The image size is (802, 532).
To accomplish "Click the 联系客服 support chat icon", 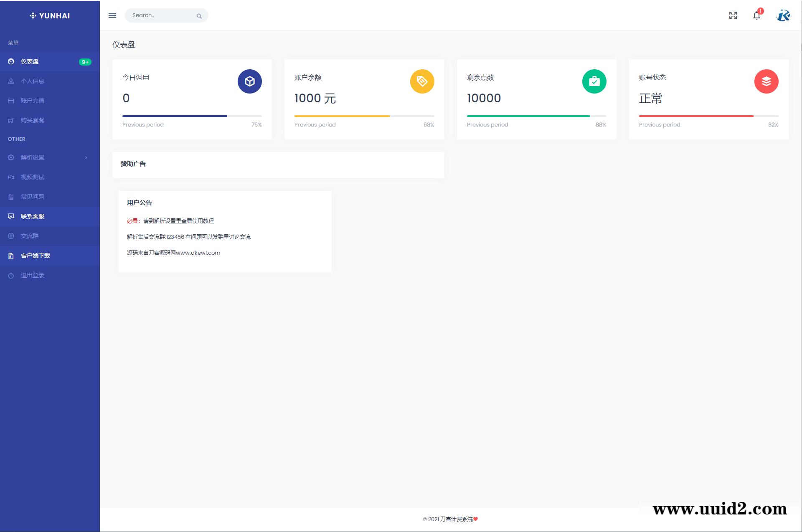I will click(x=11, y=216).
